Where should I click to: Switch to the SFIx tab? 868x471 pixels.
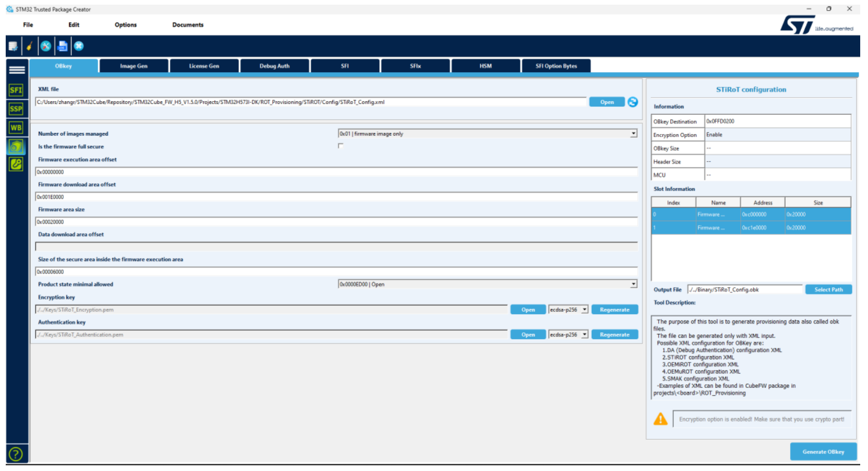point(416,66)
